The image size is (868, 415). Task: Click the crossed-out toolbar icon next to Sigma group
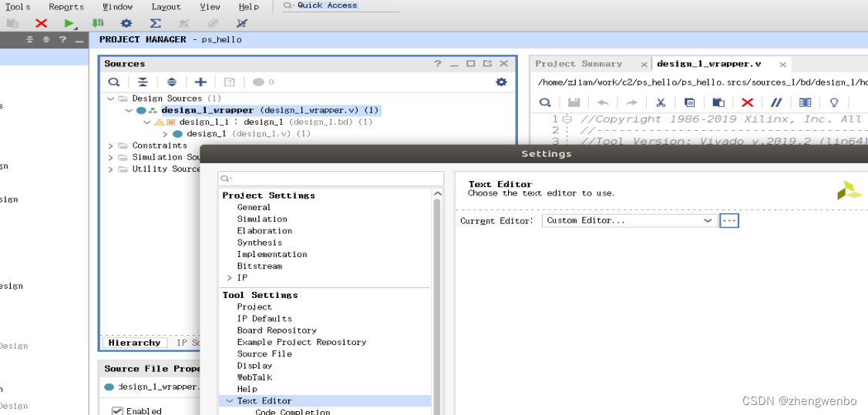[x=184, y=23]
